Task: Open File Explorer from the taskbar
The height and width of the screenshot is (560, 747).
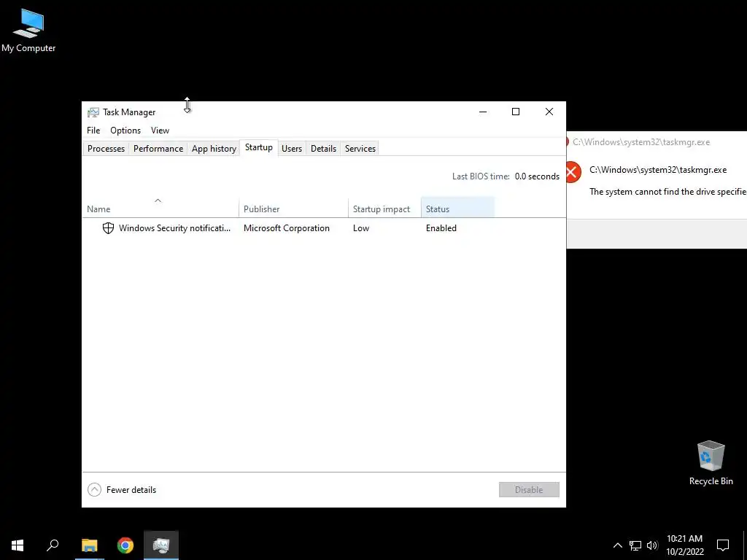Action: pos(90,545)
